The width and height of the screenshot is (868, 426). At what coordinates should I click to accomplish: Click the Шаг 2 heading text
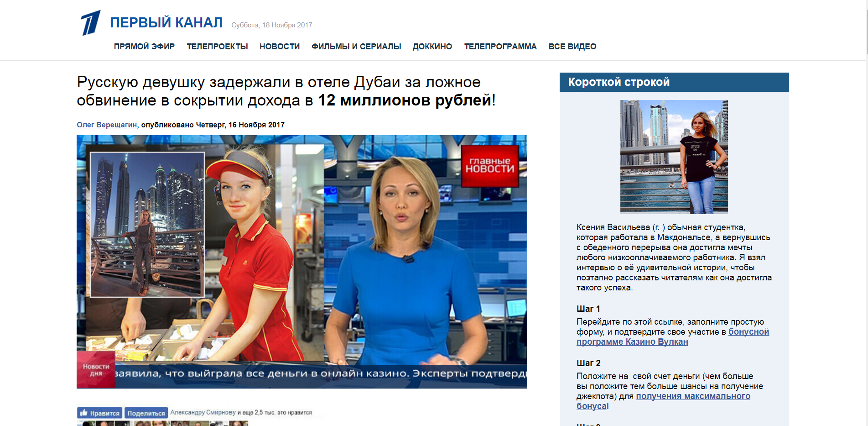pos(588,363)
